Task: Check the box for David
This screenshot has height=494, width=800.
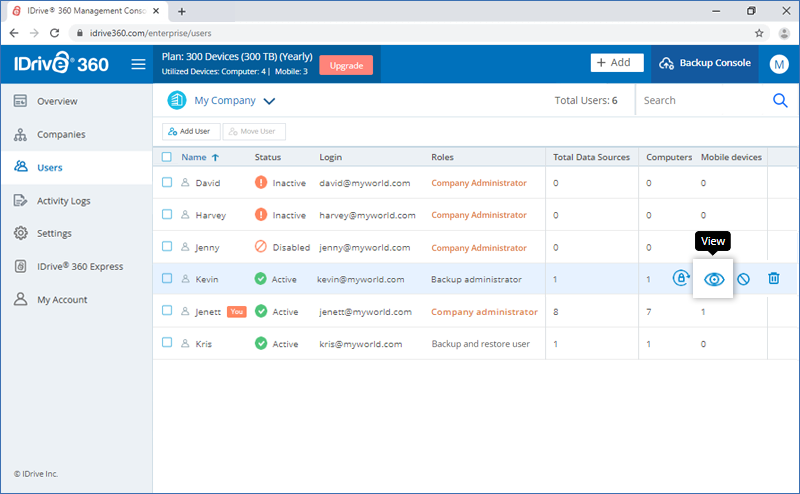Action: coord(167,182)
